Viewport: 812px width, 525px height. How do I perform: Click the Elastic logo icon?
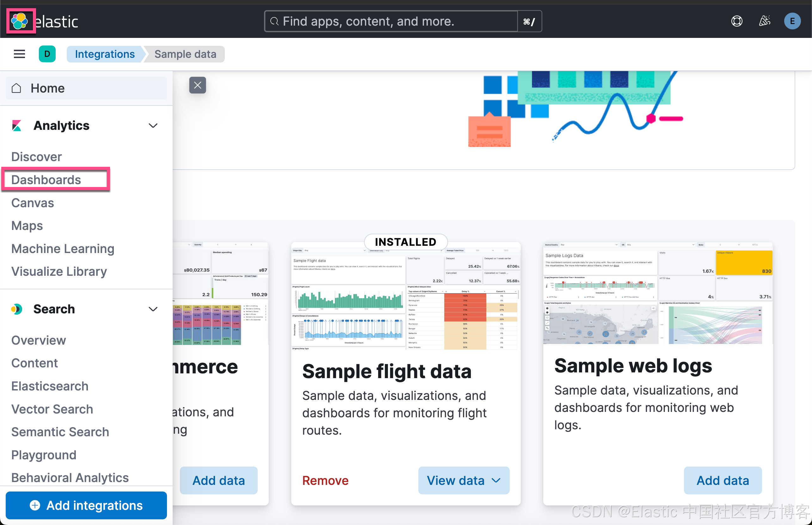click(x=20, y=21)
